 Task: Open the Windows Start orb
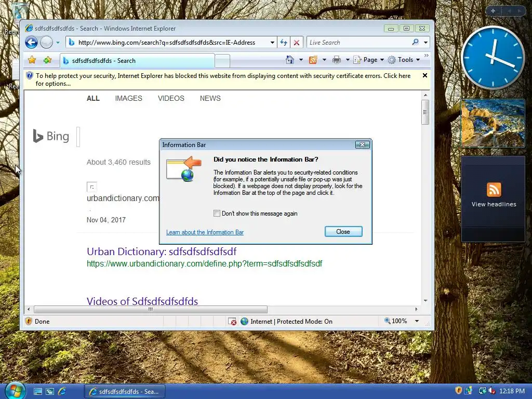pyautogui.click(x=15, y=391)
